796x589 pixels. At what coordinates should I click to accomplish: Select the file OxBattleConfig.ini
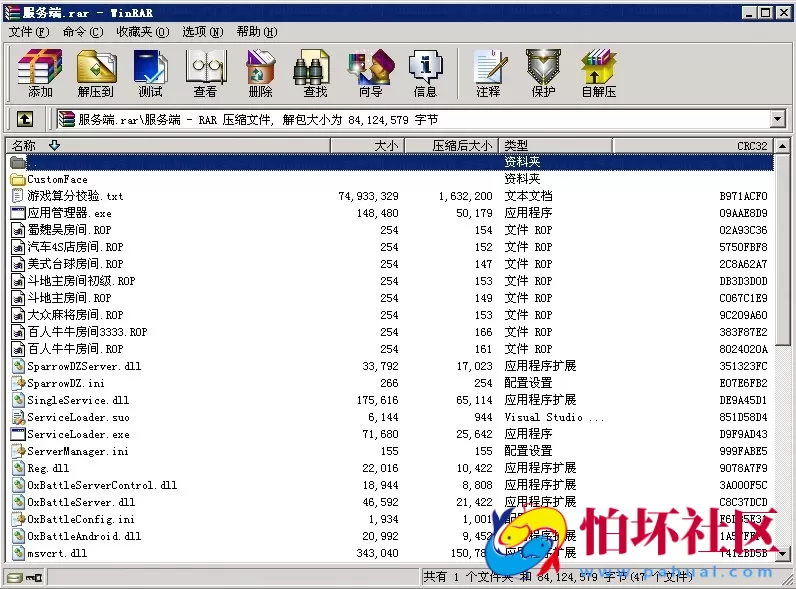click(x=81, y=519)
